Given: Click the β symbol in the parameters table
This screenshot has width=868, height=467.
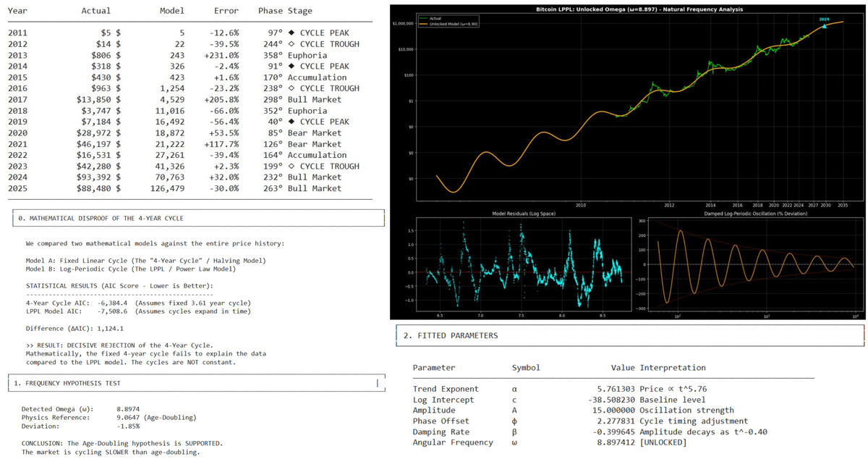Looking at the screenshot, I should tap(514, 432).
